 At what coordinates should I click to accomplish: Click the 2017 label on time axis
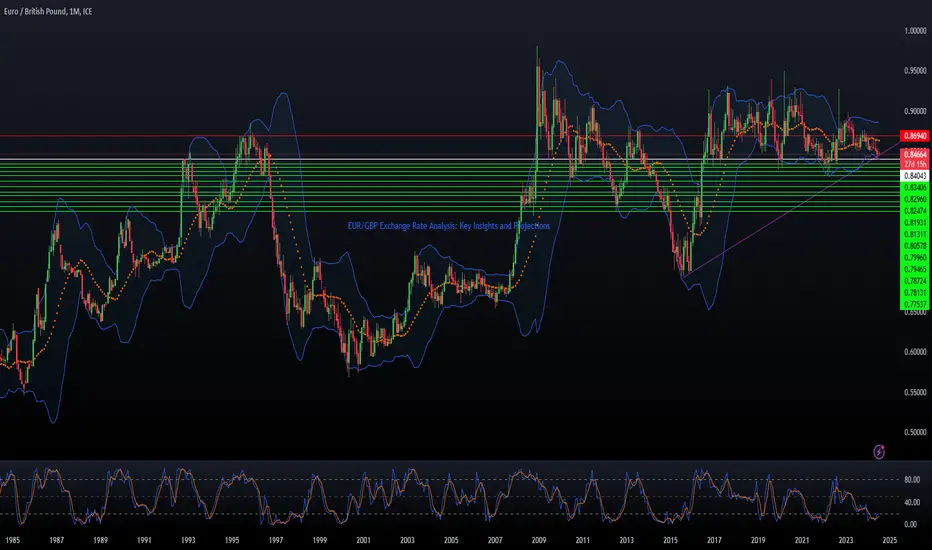pos(714,540)
